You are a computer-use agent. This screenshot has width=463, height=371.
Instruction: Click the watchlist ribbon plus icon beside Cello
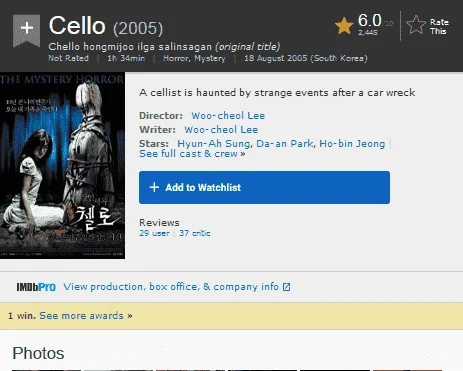(26, 30)
